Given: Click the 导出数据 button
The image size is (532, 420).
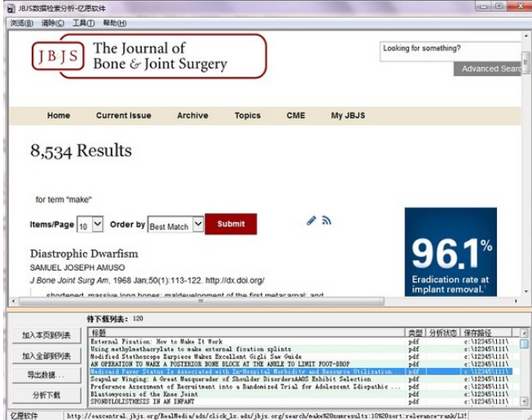Looking at the screenshot, I should click(x=46, y=375).
